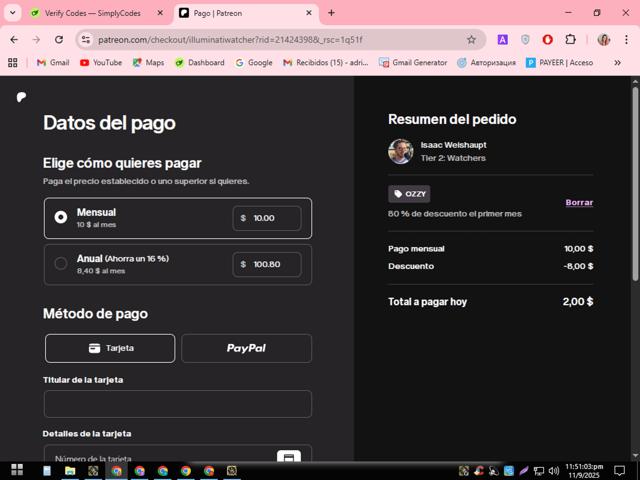This screenshot has height=480, width=640.
Task: Open the Extensions puzzle menu
Action: tap(570, 40)
